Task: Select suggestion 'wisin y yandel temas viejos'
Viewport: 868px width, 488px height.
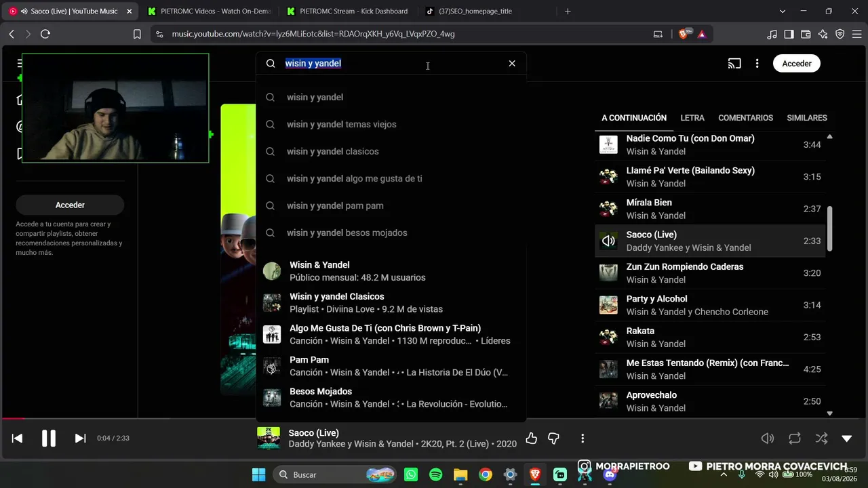Action: click(x=391, y=124)
